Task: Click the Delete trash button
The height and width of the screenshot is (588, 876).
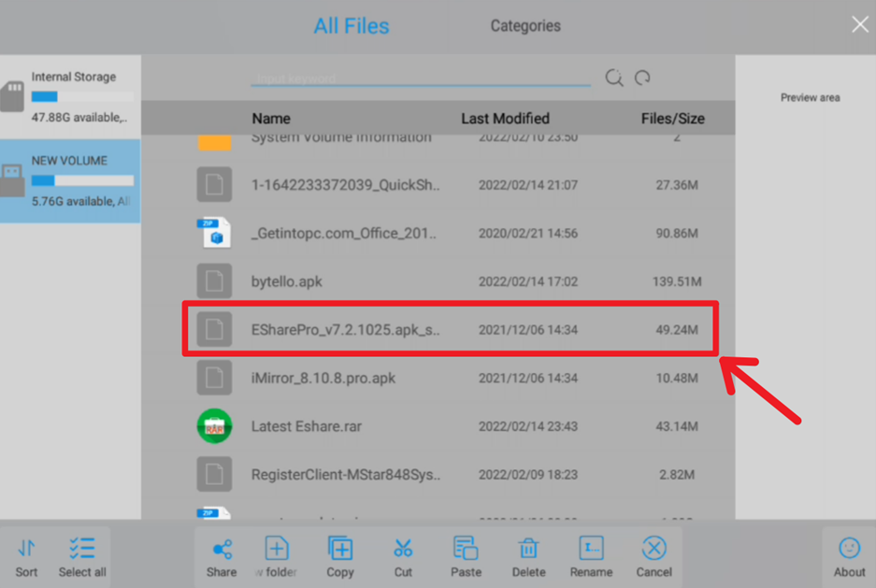Action: coord(528,557)
